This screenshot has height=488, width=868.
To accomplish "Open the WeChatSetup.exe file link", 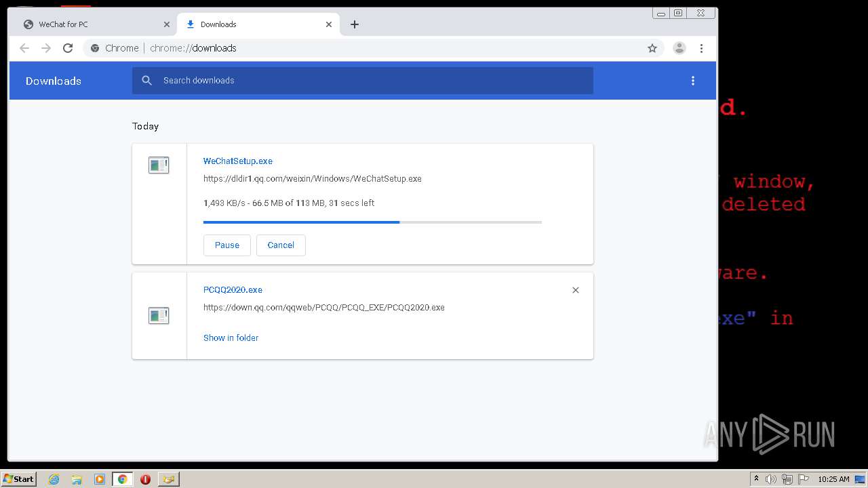I will (238, 161).
